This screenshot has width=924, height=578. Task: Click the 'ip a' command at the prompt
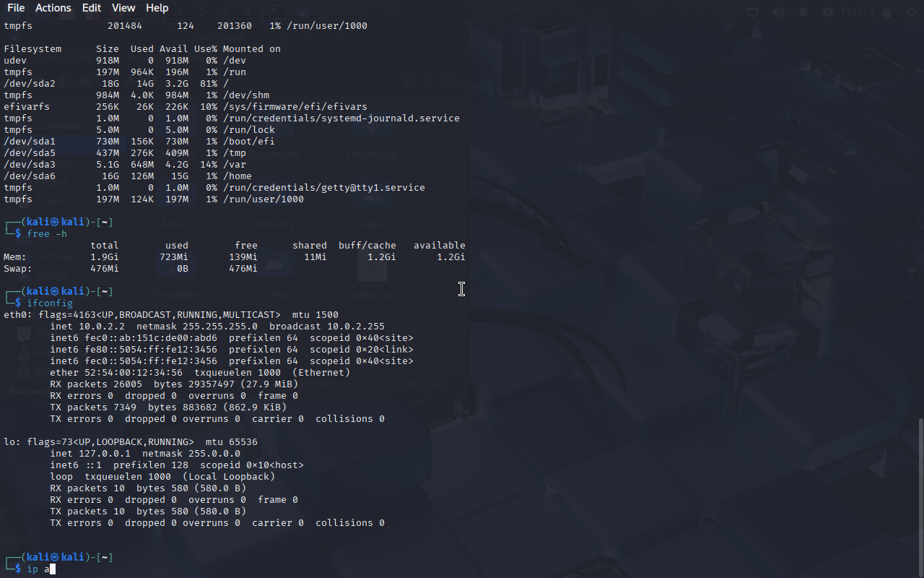tap(38, 569)
